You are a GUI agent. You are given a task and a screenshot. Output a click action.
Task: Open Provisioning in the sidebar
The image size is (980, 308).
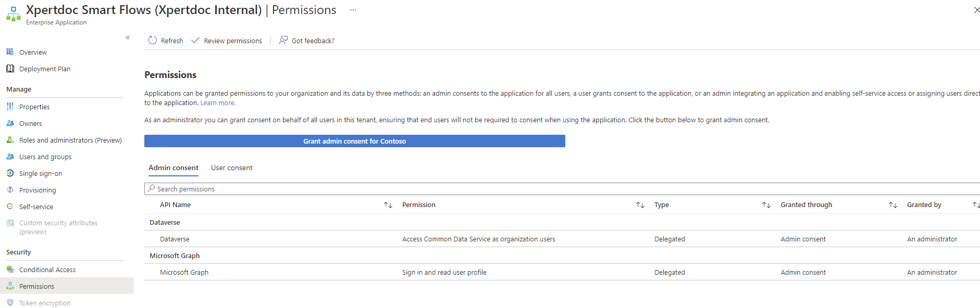tap(38, 190)
